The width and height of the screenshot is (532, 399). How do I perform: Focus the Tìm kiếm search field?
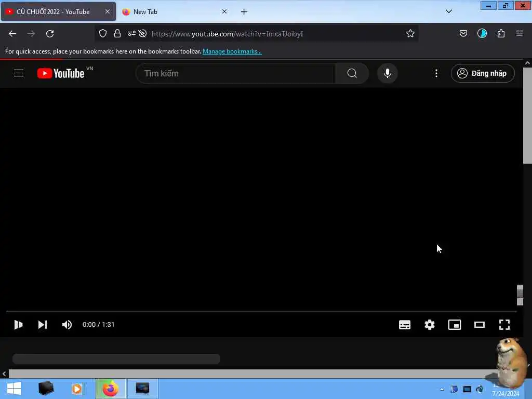[x=236, y=73]
